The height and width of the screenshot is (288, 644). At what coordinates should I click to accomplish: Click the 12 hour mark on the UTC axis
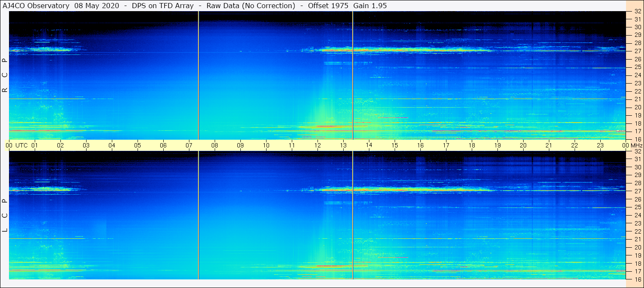point(318,145)
